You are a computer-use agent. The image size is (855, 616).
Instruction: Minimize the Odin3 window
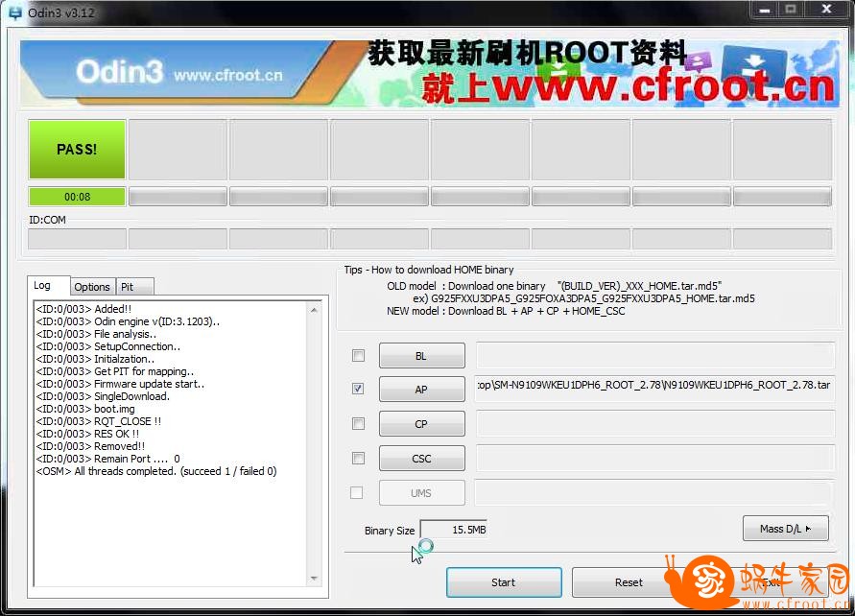[x=765, y=10]
